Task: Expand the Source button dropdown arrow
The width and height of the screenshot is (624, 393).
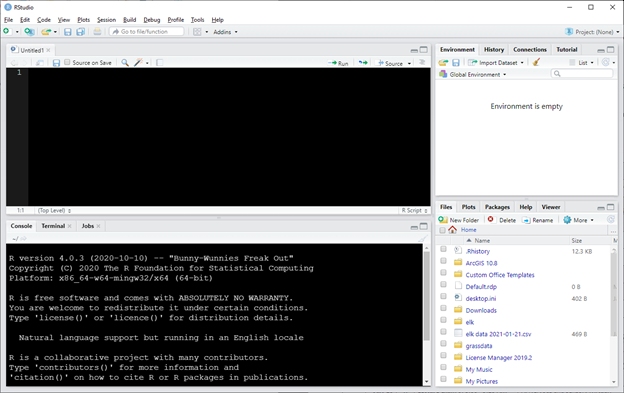Action: pyautogui.click(x=409, y=63)
